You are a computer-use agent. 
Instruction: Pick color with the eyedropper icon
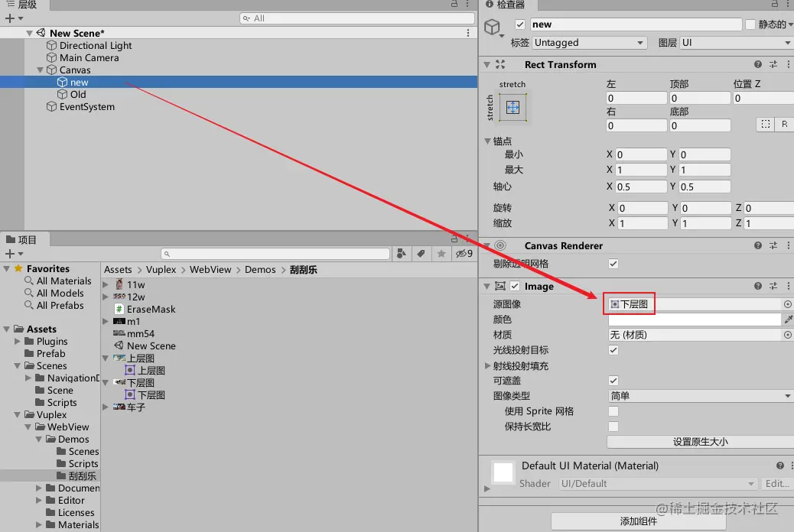pyautogui.click(x=788, y=320)
